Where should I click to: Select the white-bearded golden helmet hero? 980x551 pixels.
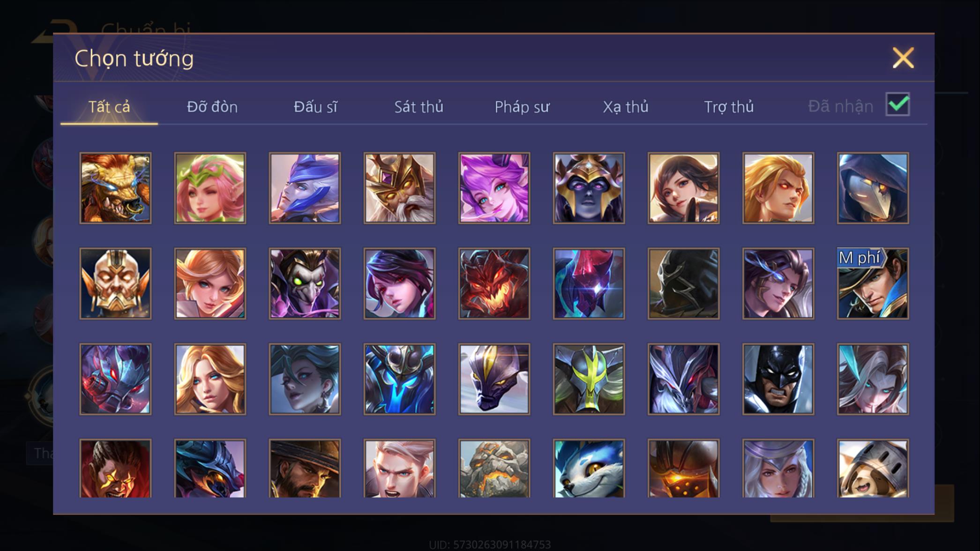(399, 188)
